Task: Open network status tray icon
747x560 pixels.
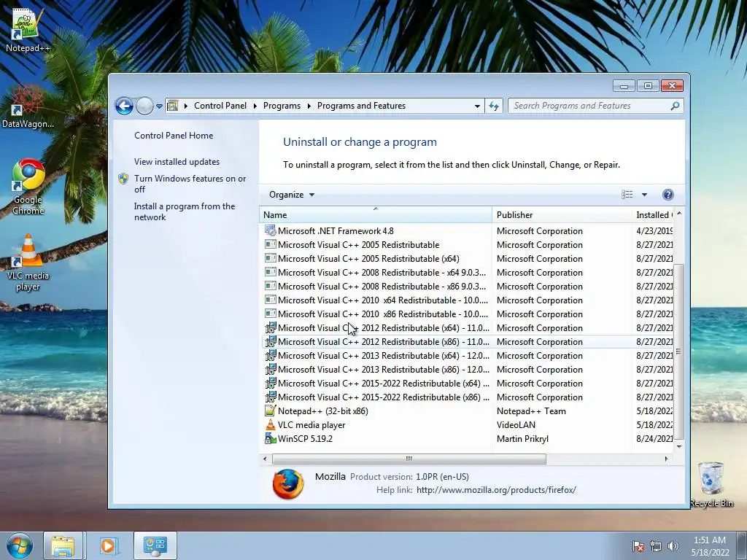Action: tap(656, 546)
